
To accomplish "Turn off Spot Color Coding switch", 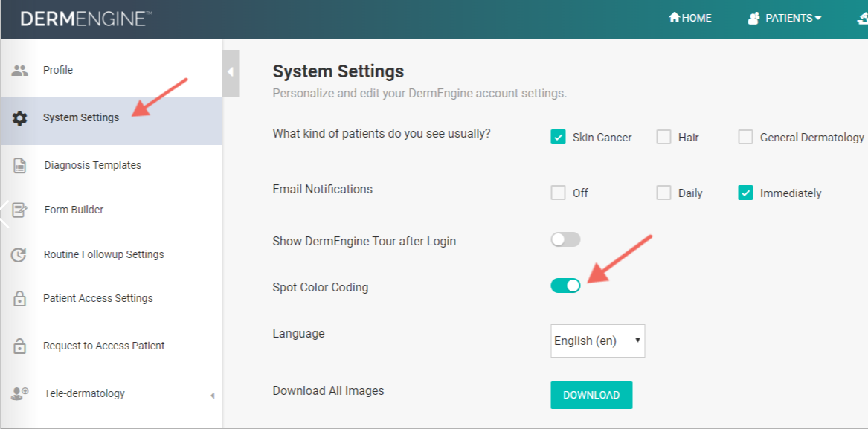I will tap(565, 286).
